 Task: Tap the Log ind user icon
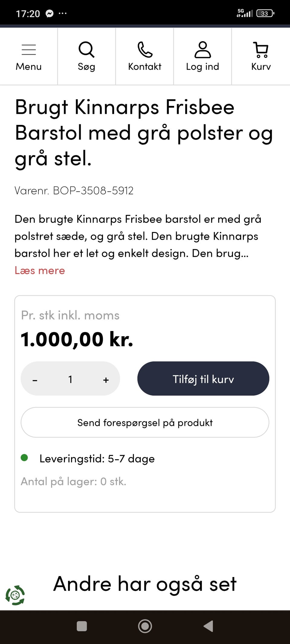pyautogui.click(x=202, y=50)
